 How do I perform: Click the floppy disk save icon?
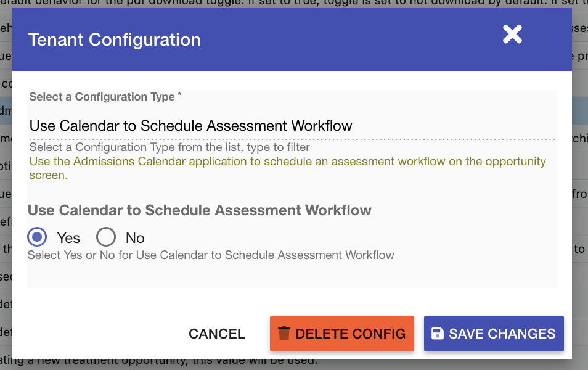[x=438, y=334]
